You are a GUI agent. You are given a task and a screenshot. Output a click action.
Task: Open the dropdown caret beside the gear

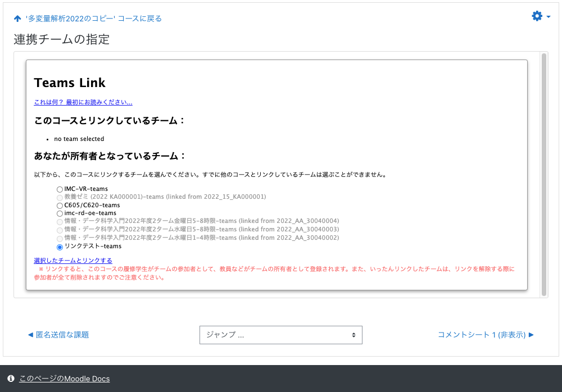tap(549, 17)
